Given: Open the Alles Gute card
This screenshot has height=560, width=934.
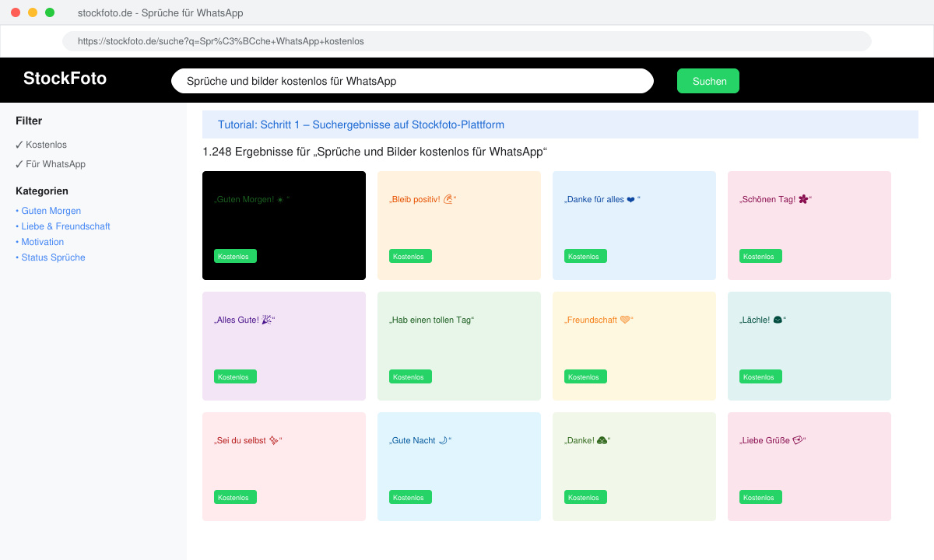Looking at the screenshot, I should 284,346.
